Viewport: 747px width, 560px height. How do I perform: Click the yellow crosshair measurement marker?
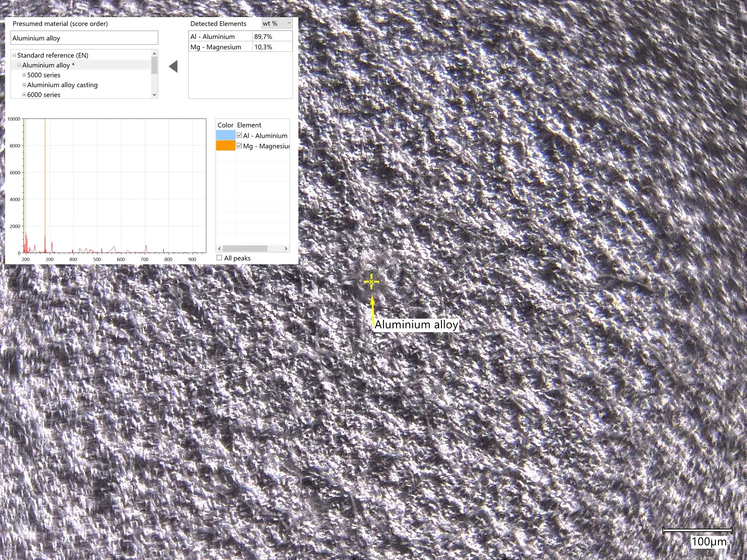coord(371,281)
